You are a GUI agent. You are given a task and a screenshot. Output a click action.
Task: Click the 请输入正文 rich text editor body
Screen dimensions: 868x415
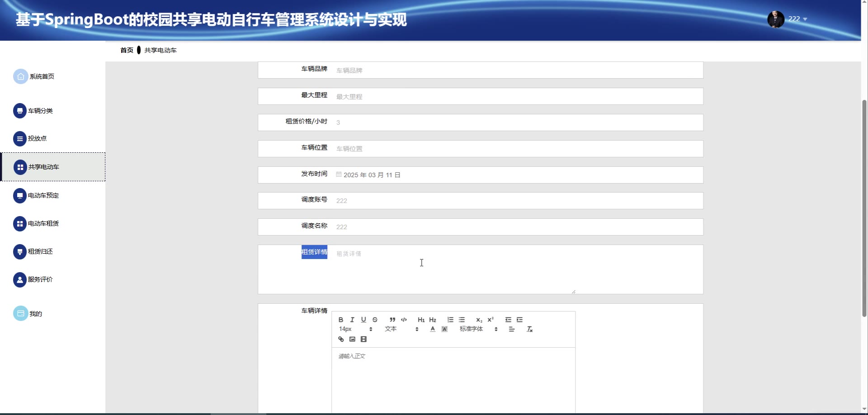(453, 381)
